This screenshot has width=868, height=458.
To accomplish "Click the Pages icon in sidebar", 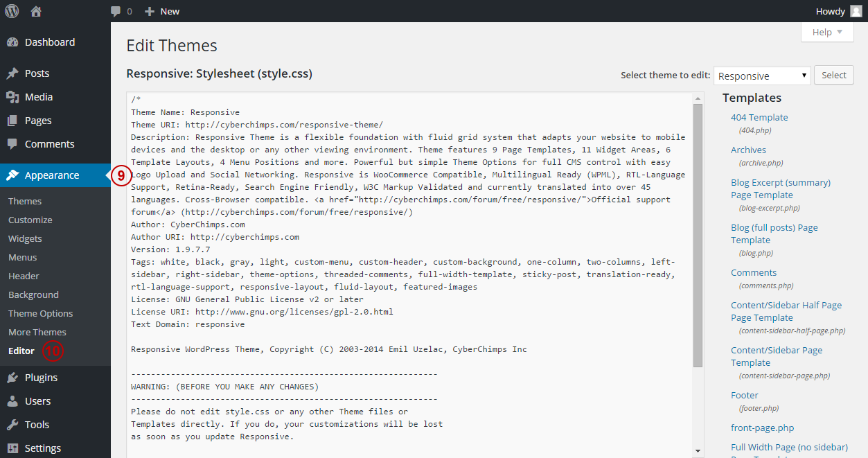I will click(x=12, y=121).
